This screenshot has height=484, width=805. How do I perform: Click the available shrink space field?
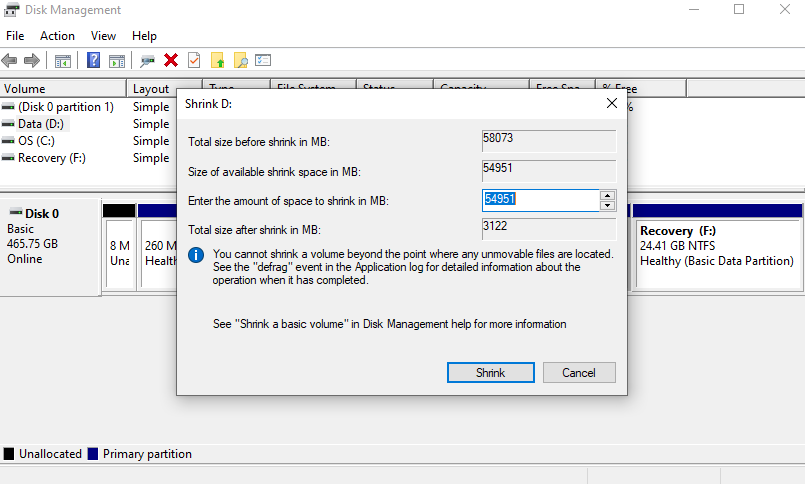(x=549, y=171)
